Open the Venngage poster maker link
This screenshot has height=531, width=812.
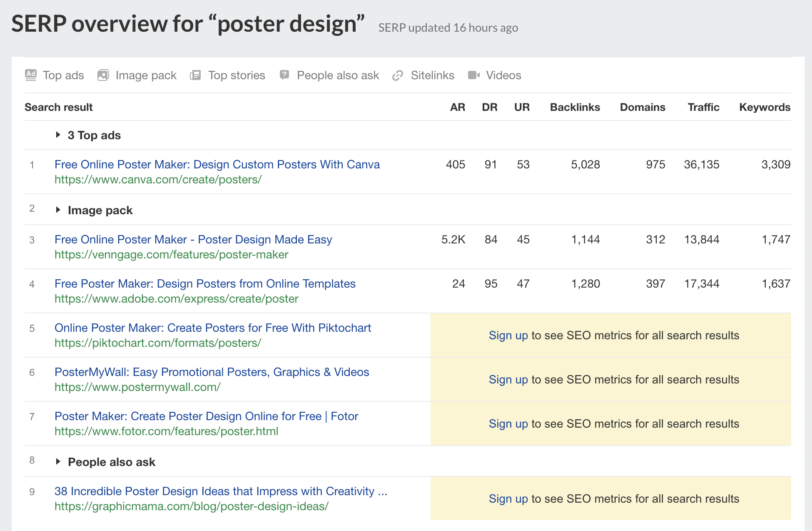(193, 239)
